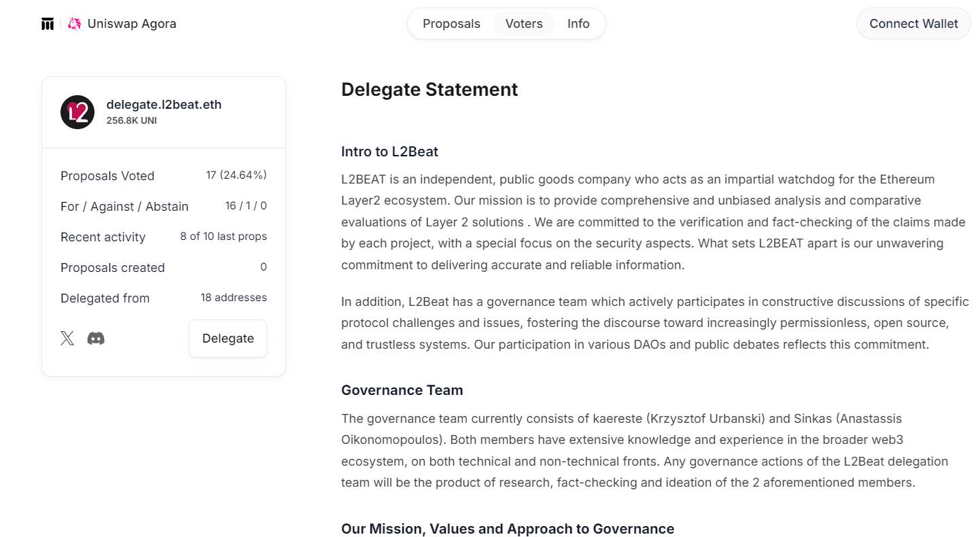Viewport: 980px width, 537px height.
Task: Click the Uniswap Agora title text
Action: click(x=132, y=24)
